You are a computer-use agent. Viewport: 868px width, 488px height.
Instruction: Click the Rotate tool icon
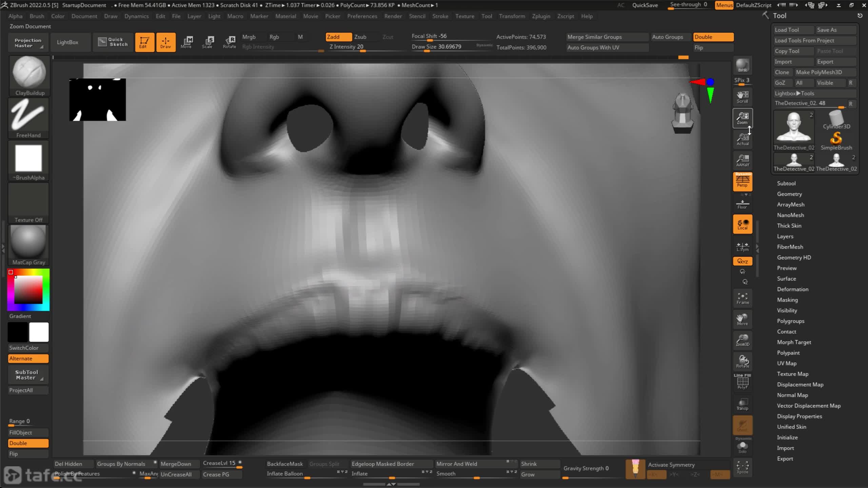coord(230,42)
